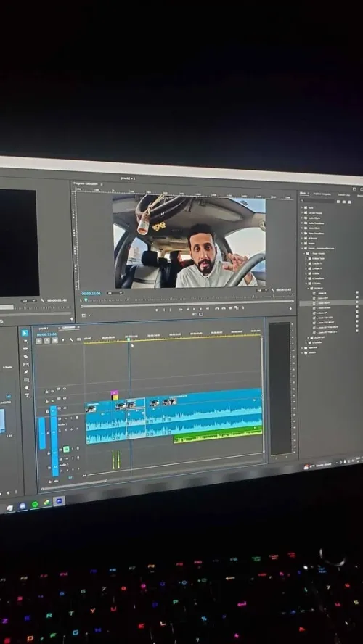This screenshot has width=363, height=644.
Task: Open Program Monitor settings wrench
Action: point(272,289)
